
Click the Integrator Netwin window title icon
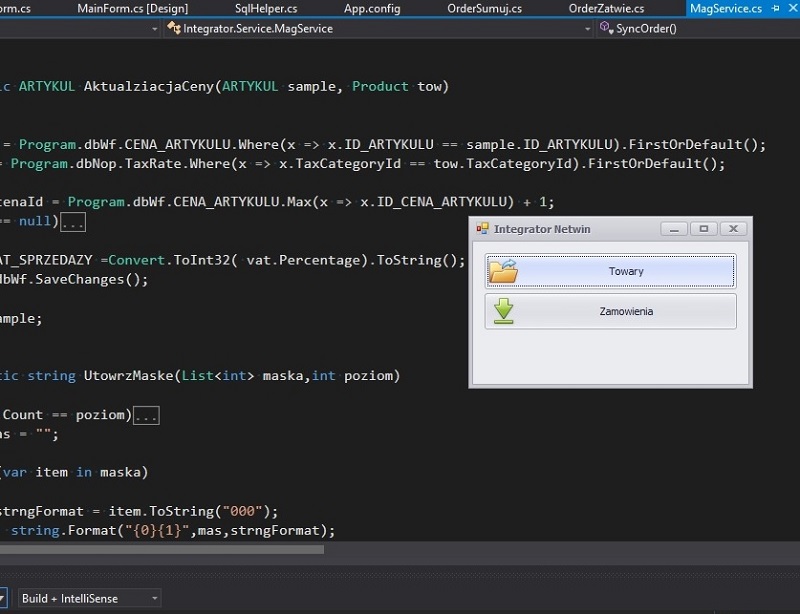click(482, 229)
